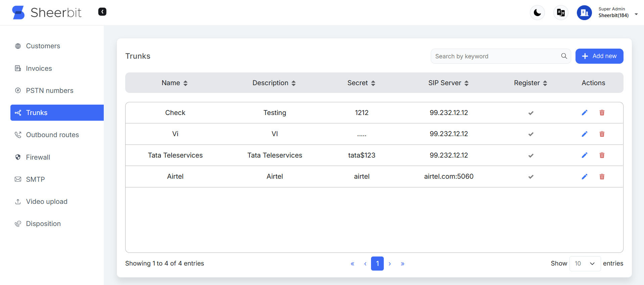The width and height of the screenshot is (644, 285).
Task: Edit the Tata Teleservices trunk
Action: click(584, 155)
